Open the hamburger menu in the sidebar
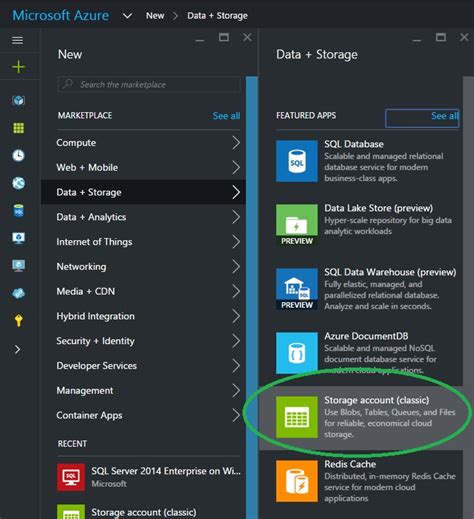 pyautogui.click(x=17, y=40)
